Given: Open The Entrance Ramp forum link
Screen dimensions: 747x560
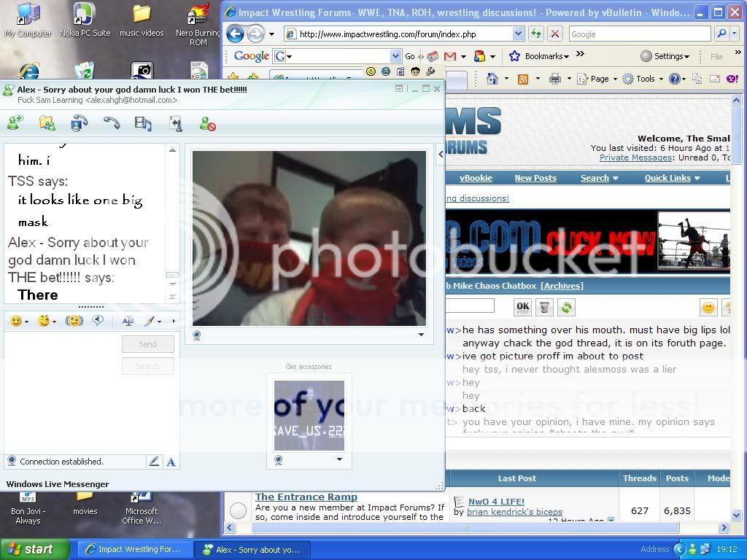Looking at the screenshot, I should click(x=306, y=497).
